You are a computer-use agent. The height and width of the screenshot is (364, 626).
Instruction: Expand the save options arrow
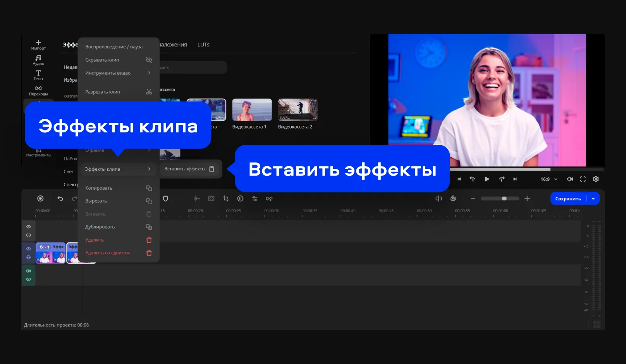(x=593, y=199)
